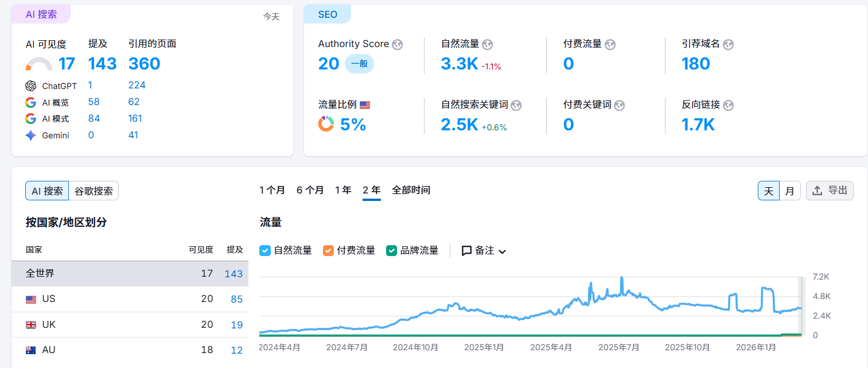Viewport: 868px width, 368px height.
Task: Click the Gemini sparkle icon
Action: click(31, 135)
